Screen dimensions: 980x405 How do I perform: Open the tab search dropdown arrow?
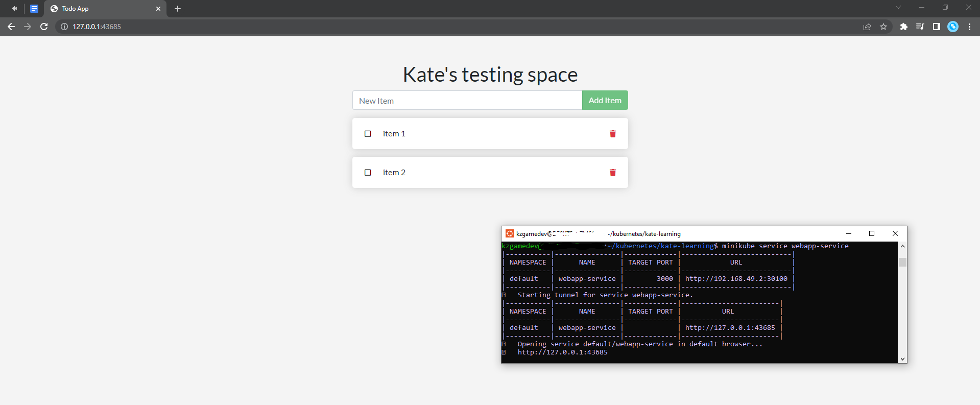pyautogui.click(x=898, y=7)
